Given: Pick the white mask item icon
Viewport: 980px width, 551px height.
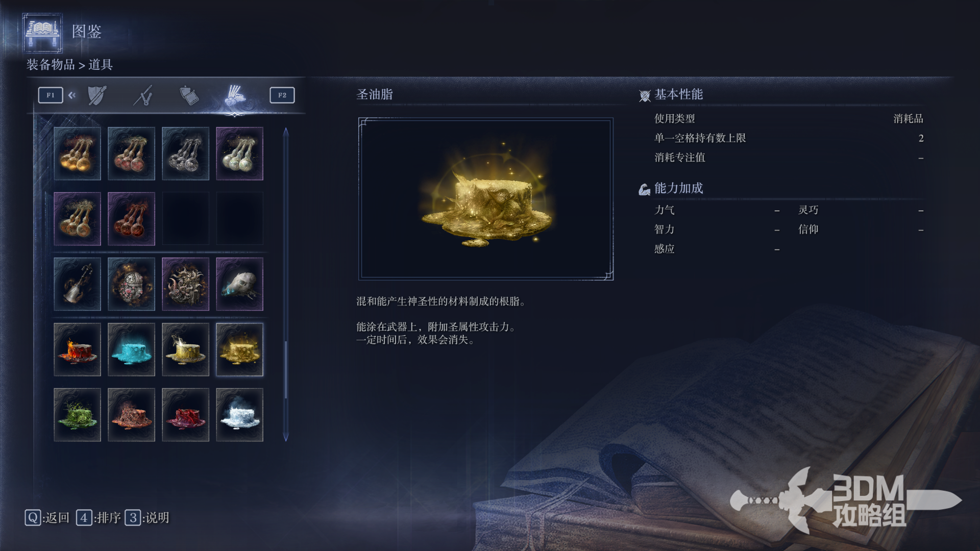Looking at the screenshot, I should pos(239,284).
